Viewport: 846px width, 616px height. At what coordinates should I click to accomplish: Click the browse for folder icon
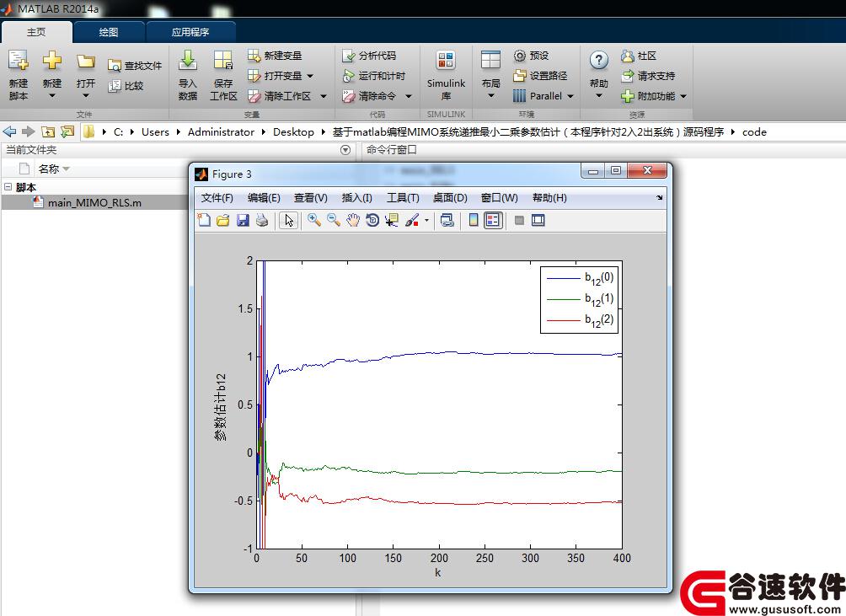tap(67, 131)
